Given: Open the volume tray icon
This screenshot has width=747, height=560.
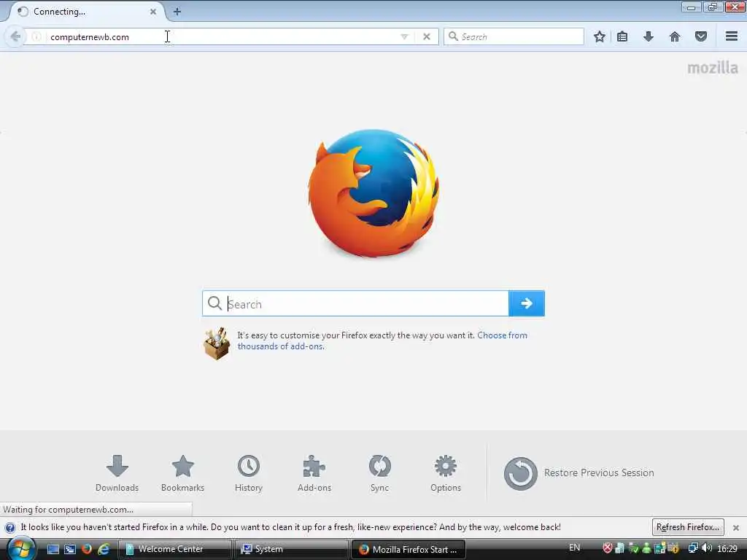Looking at the screenshot, I should pos(707,548).
